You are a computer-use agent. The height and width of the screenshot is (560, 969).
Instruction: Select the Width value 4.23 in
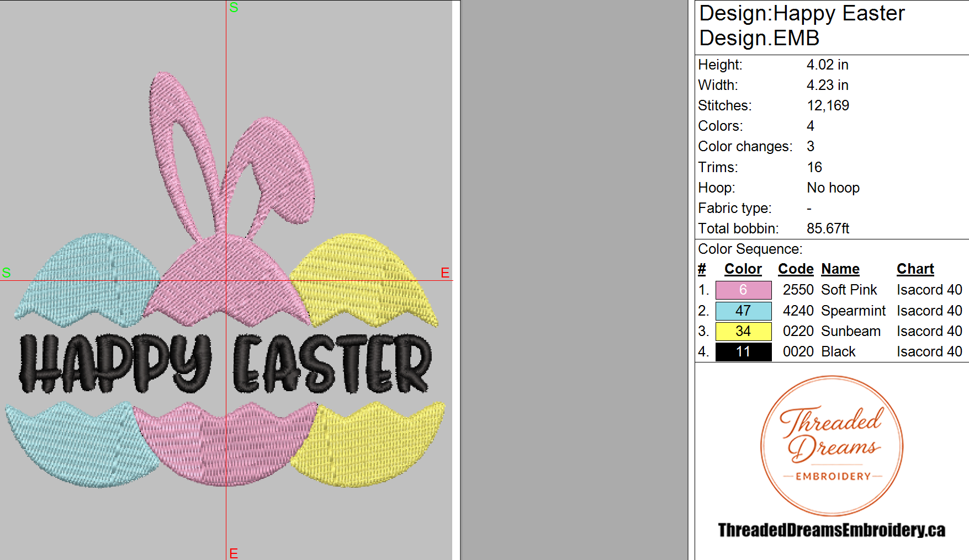point(827,85)
